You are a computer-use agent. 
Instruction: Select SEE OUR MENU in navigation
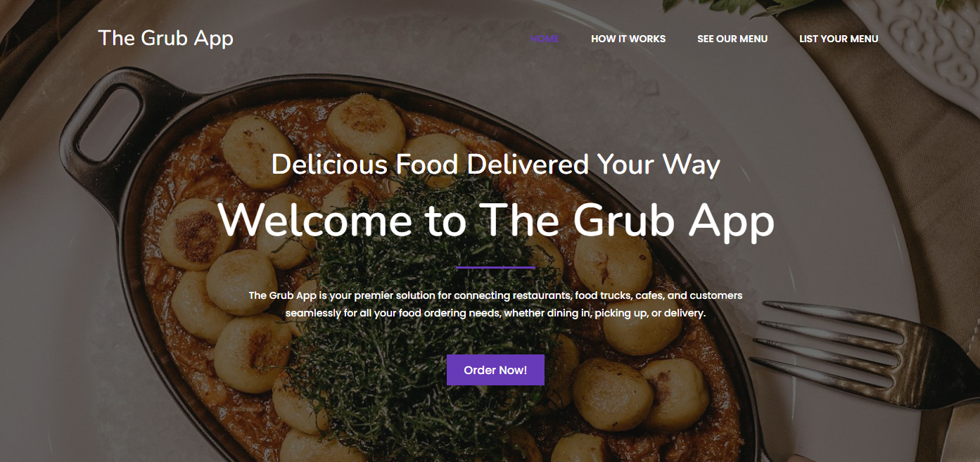coord(732,39)
